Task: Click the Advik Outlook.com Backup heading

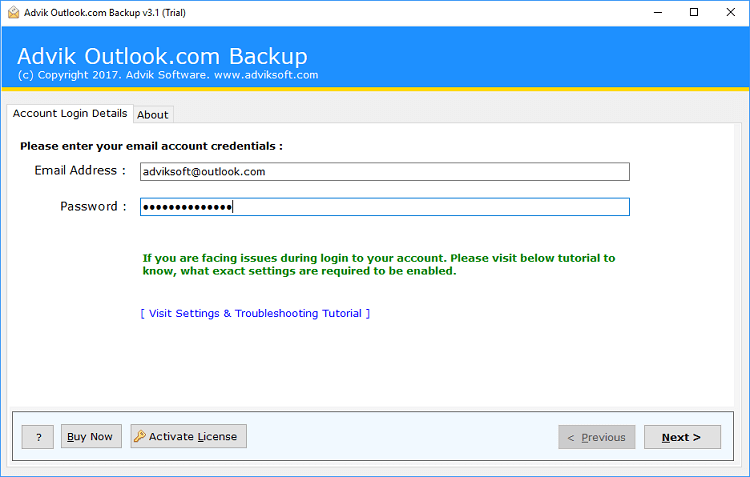Action: pyautogui.click(x=163, y=56)
